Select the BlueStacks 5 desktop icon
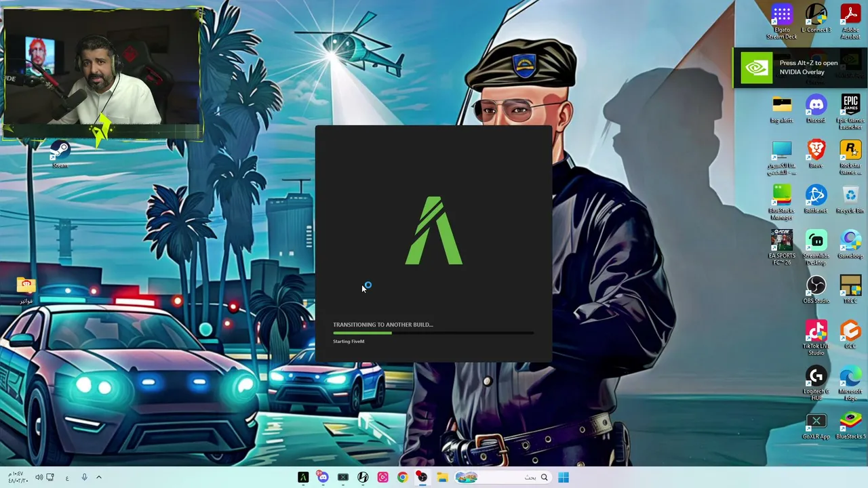 [850, 426]
